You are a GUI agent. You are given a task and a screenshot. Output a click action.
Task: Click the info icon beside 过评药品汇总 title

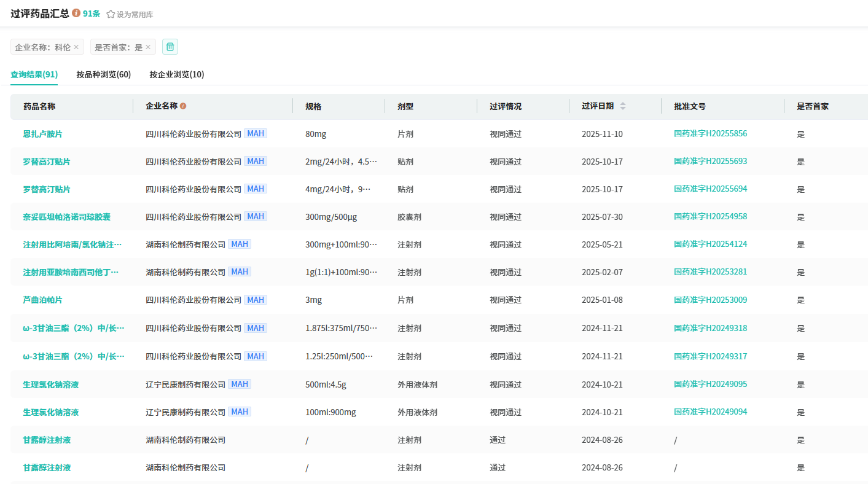(x=76, y=13)
